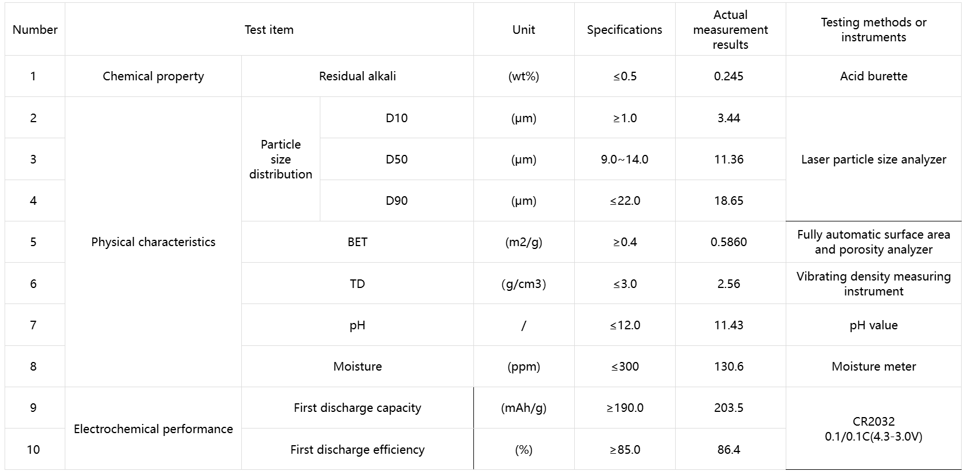980x475 pixels.
Task: Select the BET row cell
Action: coord(357,242)
